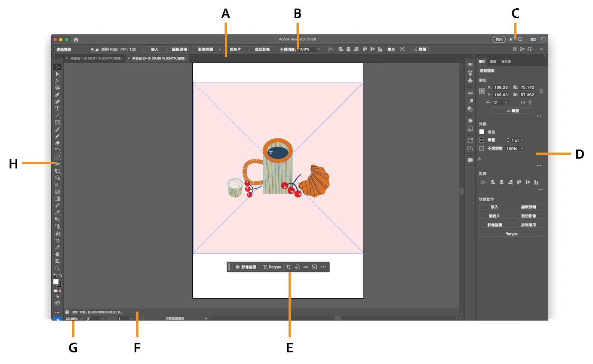The height and width of the screenshot is (364, 593).
Task: Toggle the flip horizontal control in Properties
Action: click(x=523, y=103)
